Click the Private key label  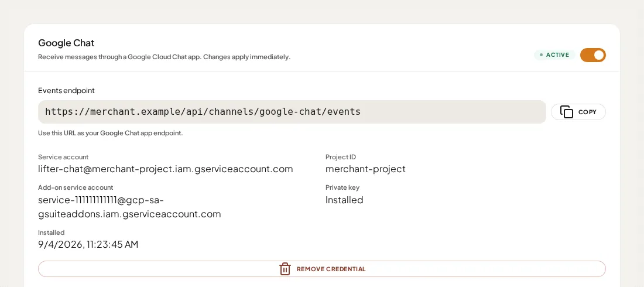[342, 187]
